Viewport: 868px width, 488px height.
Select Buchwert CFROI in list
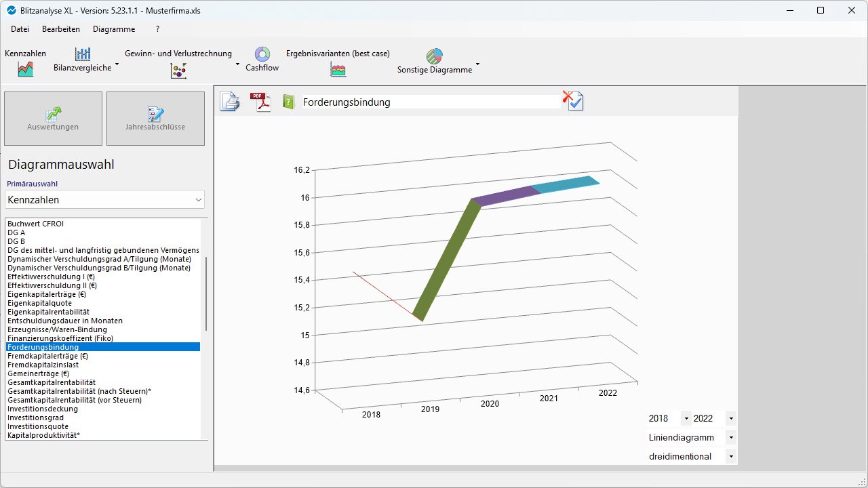click(103, 224)
